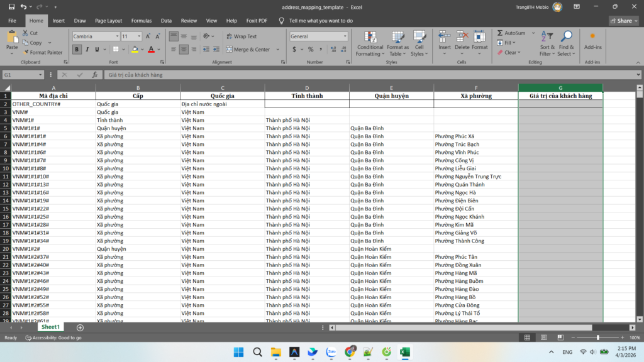The image size is (644, 362).
Task: Open the Formulas ribbon tab
Action: (x=142, y=21)
